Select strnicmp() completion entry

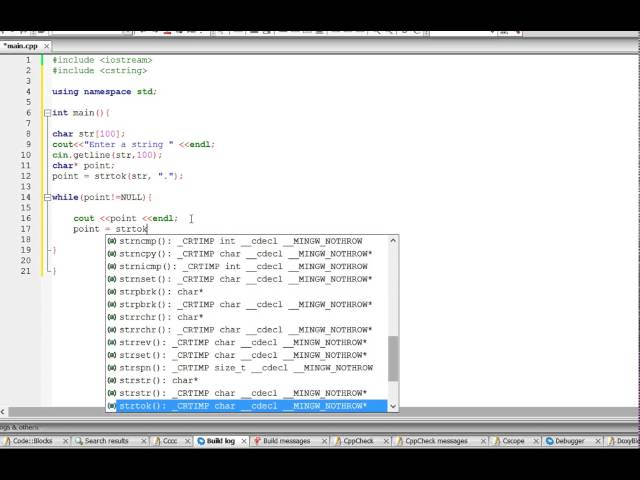(246, 266)
